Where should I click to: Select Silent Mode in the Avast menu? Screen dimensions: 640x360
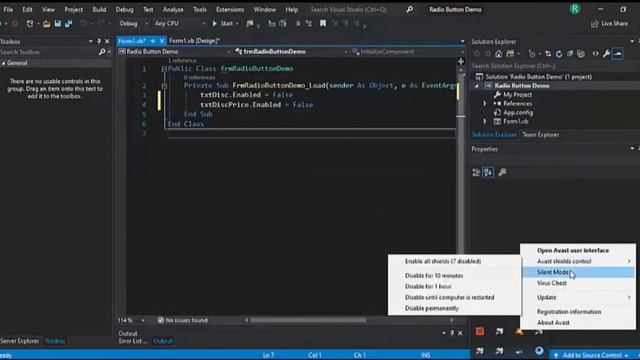tap(578, 272)
